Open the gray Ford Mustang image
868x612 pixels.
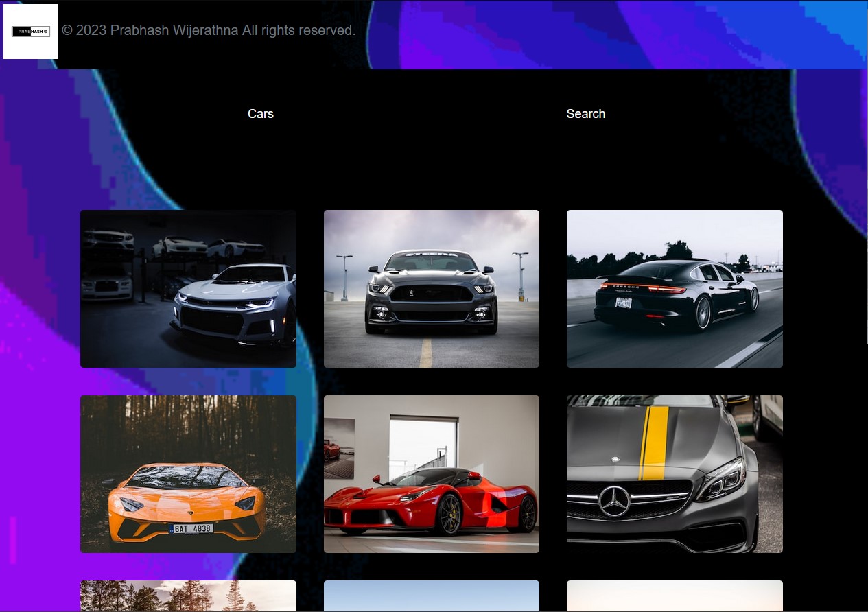(431, 289)
